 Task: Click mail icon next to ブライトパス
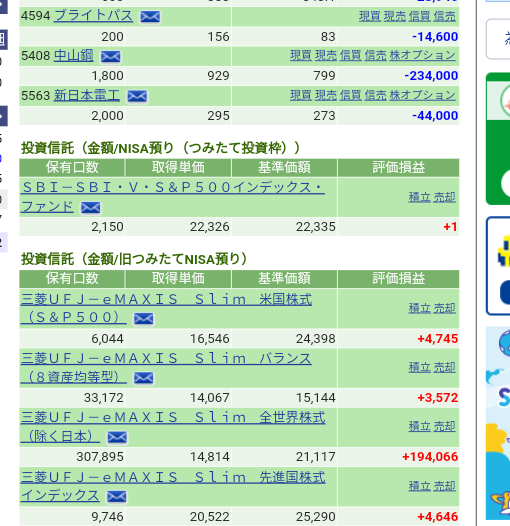[150, 17]
